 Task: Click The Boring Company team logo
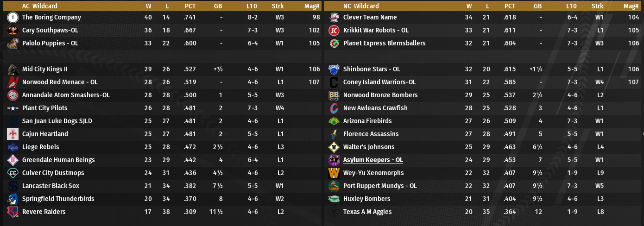tap(13, 18)
